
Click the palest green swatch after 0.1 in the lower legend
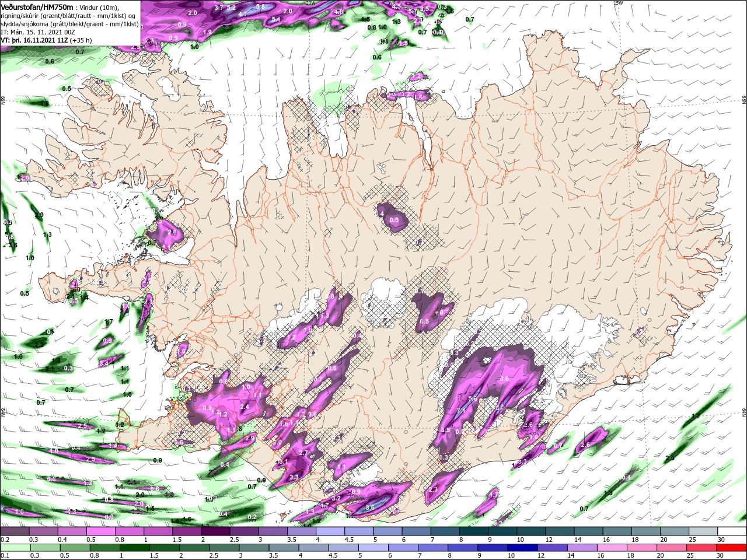(15, 548)
